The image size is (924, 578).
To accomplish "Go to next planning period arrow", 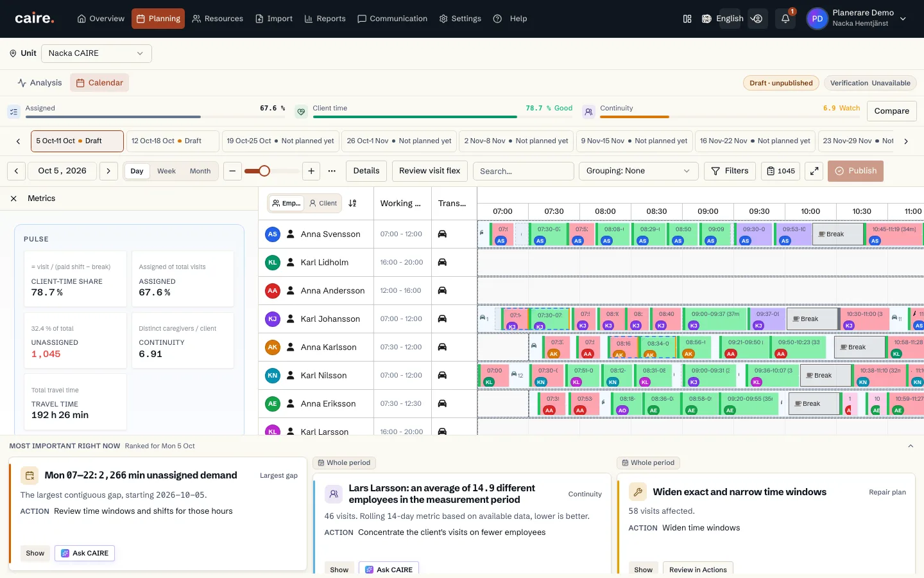I will pyautogui.click(x=906, y=141).
